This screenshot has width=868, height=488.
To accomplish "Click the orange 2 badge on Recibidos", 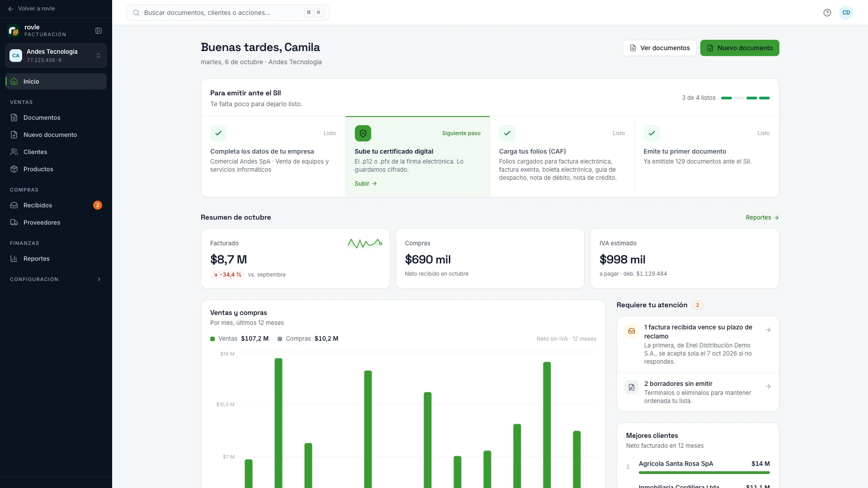I will [98, 205].
